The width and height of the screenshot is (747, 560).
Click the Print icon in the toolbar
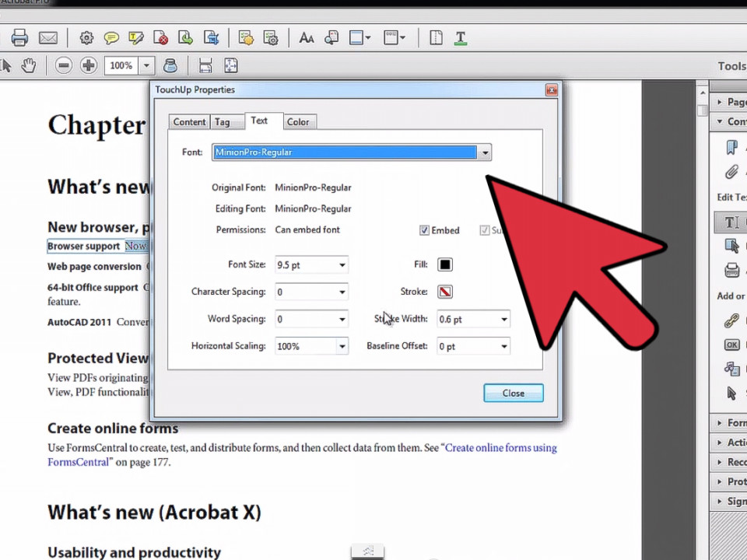coord(19,37)
